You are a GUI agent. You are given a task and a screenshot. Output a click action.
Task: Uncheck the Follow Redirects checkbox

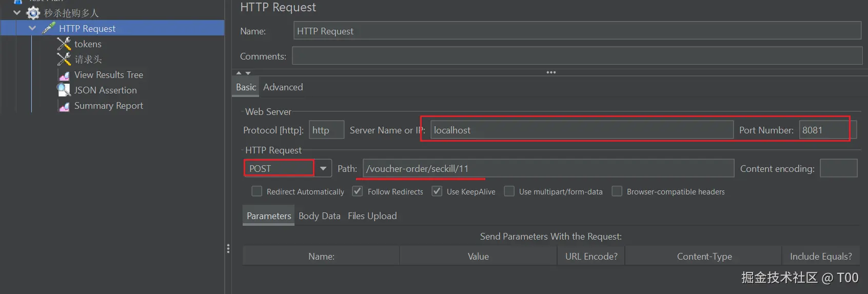click(x=358, y=191)
